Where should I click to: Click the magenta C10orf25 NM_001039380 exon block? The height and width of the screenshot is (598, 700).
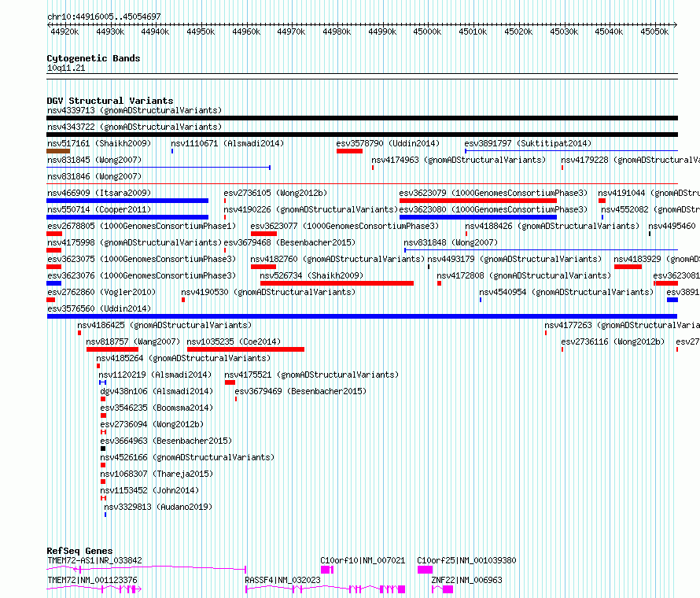tap(425, 570)
